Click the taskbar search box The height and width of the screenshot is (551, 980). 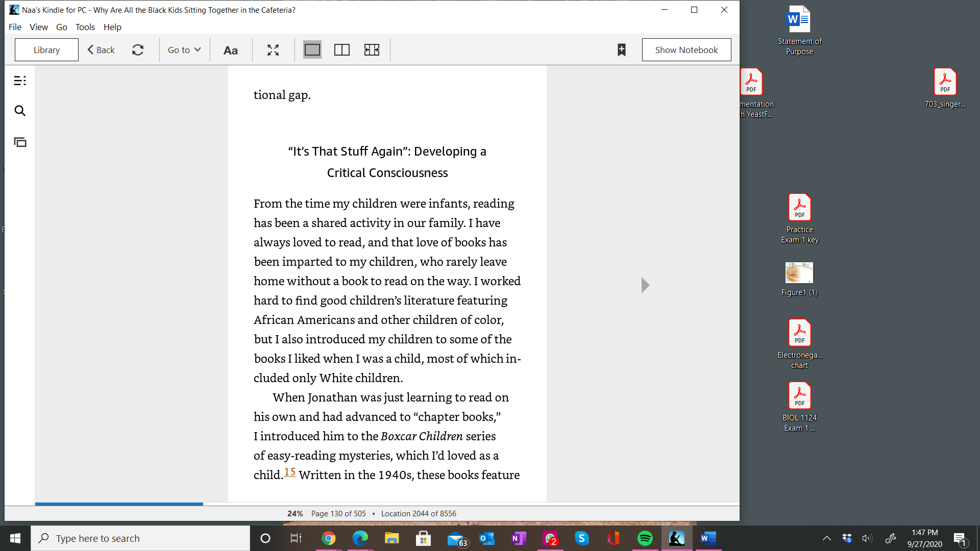(x=140, y=538)
